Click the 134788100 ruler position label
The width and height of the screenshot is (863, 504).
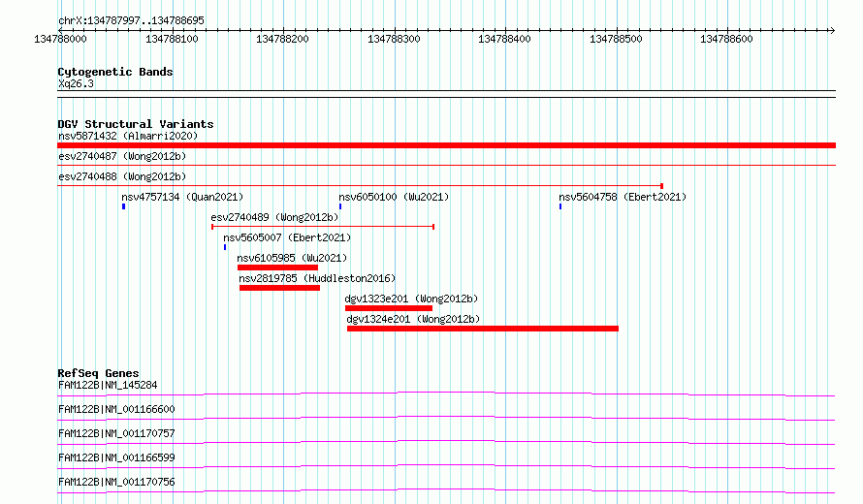click(172, 39)
